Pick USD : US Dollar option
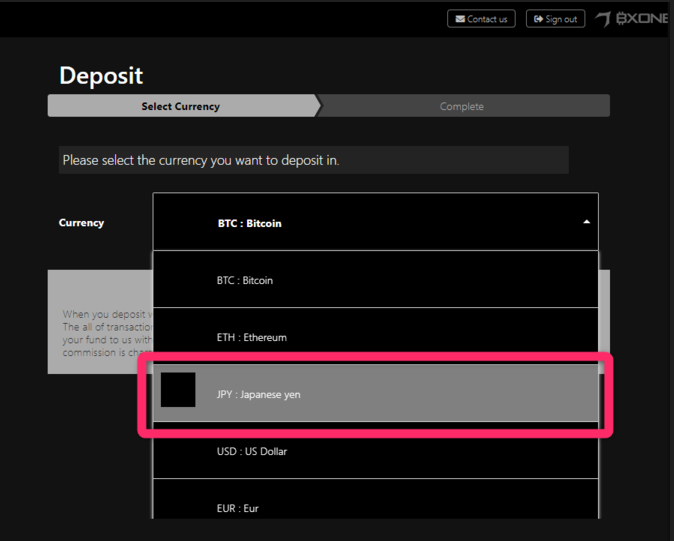The image size is (674, 541). 252,451
